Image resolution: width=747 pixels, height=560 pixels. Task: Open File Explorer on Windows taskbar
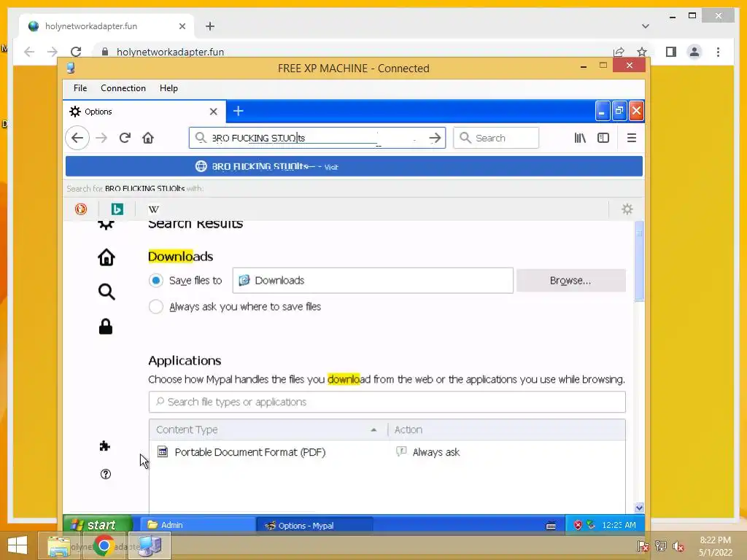point(58,545)
